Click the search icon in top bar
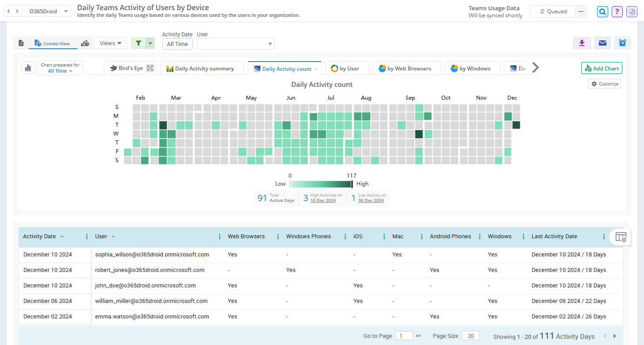The height and width of the screenshot is (345, 644). click(x=602, y=11)
